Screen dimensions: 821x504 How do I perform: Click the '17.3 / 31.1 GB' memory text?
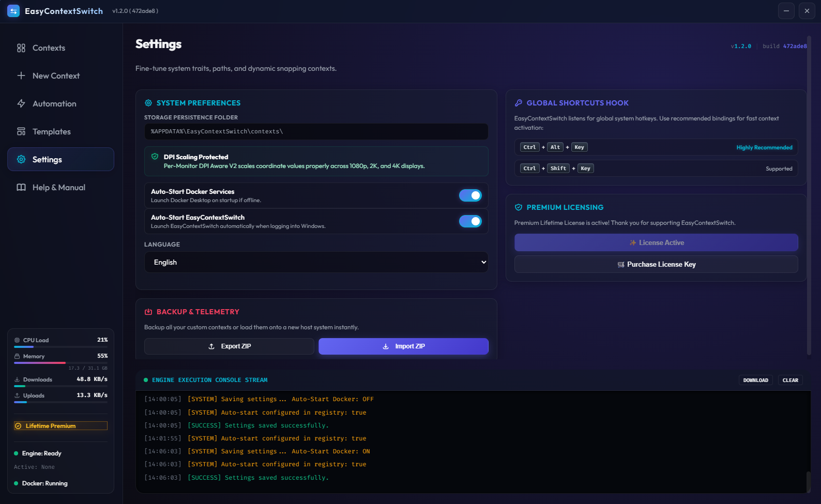point(88,368)
